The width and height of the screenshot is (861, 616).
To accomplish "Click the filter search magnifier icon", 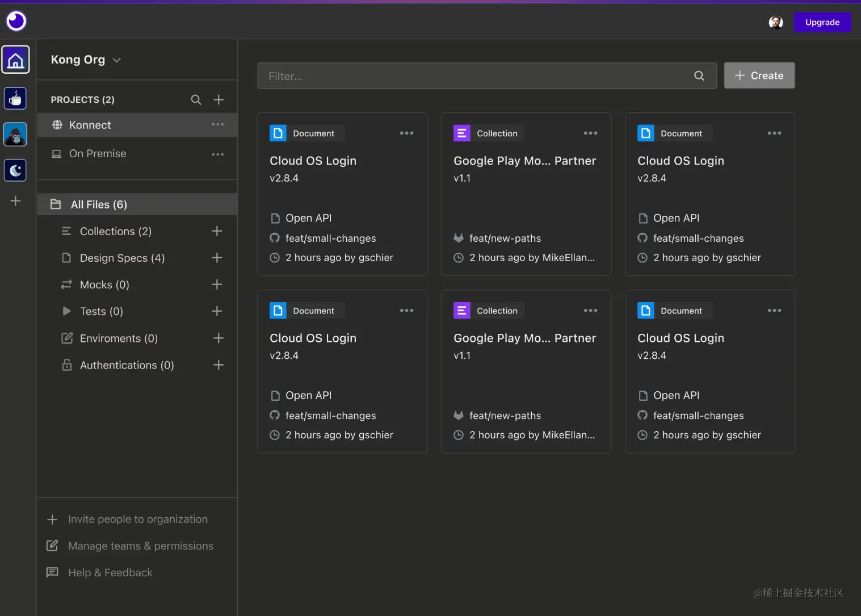I will [x=699, y=76].
